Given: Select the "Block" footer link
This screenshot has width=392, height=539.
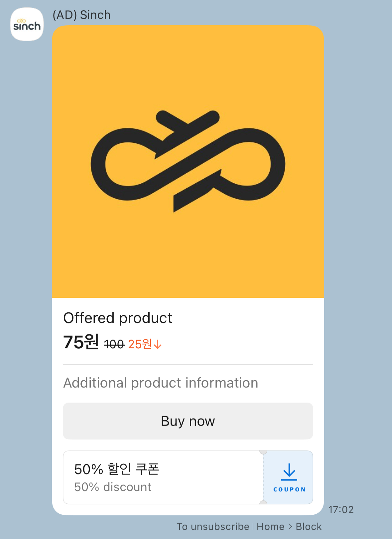Looking at the screenshot, I should (x=309, y=527).
